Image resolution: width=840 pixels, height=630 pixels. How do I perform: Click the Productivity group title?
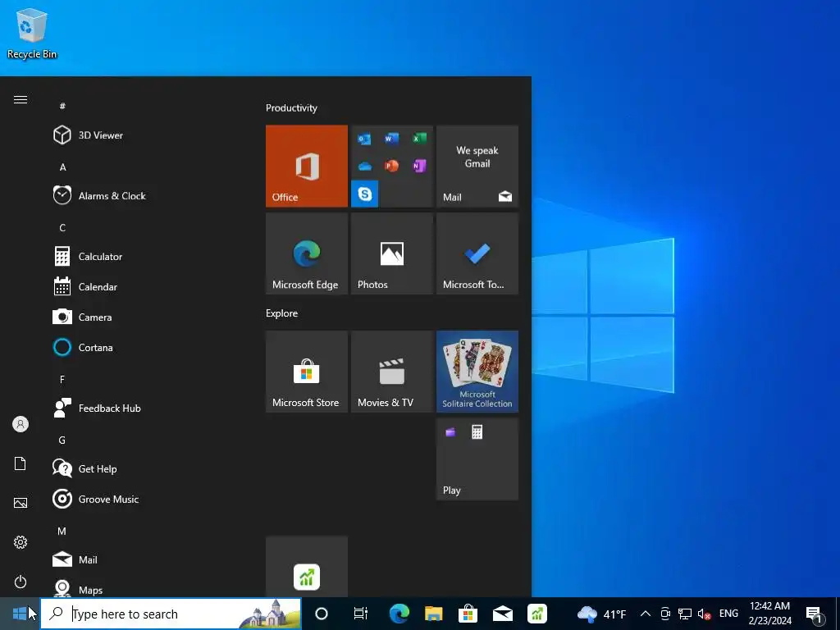pyautogui.click(x=291, y=107)
